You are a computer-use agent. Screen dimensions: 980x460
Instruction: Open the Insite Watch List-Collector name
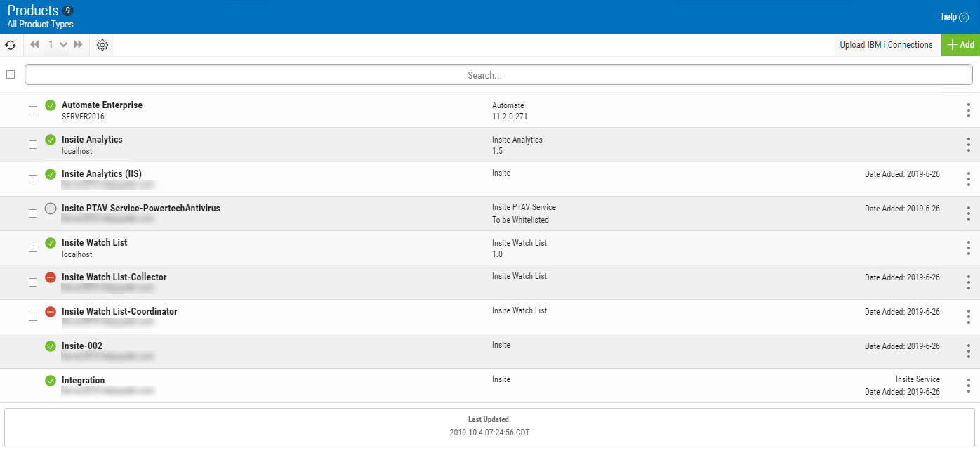point(114,277)
